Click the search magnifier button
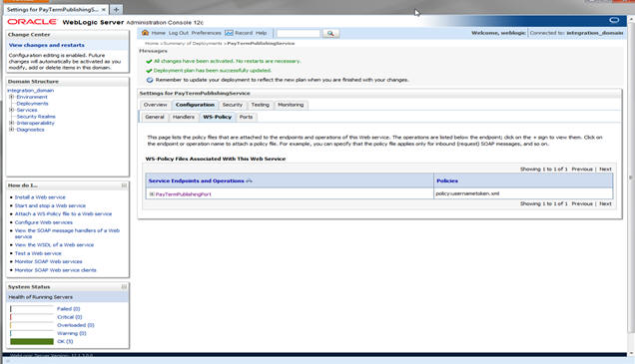 [330, 33]
